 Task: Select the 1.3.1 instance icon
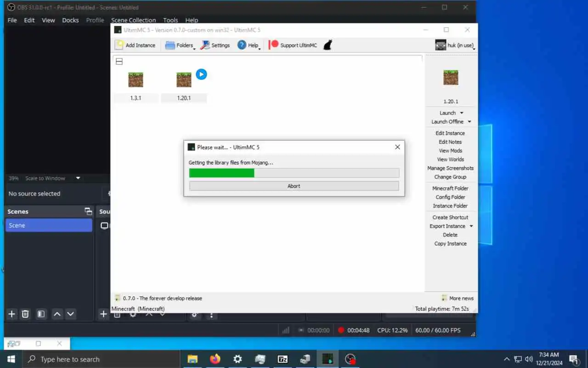coord(136,80)
